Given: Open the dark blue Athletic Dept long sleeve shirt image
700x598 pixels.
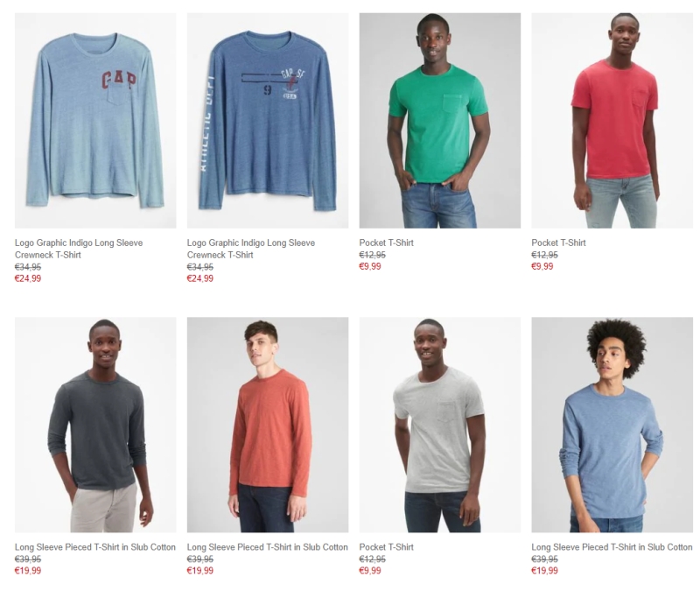Looking at the screenshot, I should point(268,121).
